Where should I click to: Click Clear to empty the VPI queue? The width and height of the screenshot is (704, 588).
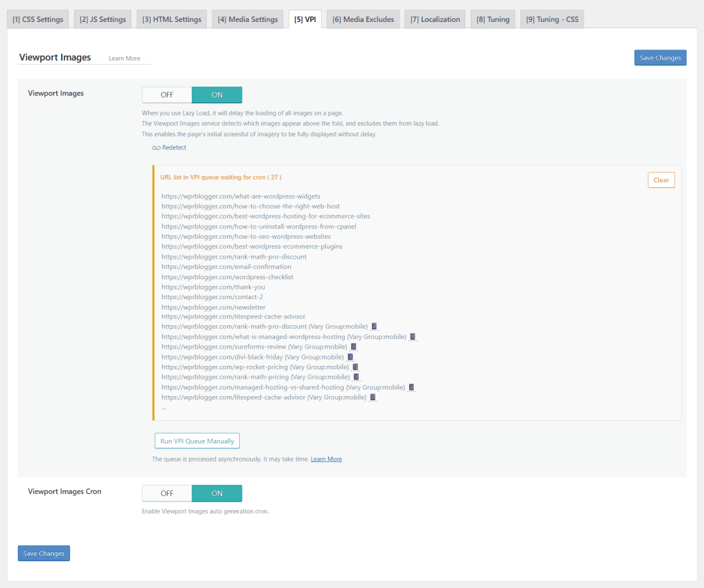coord(661,179)
